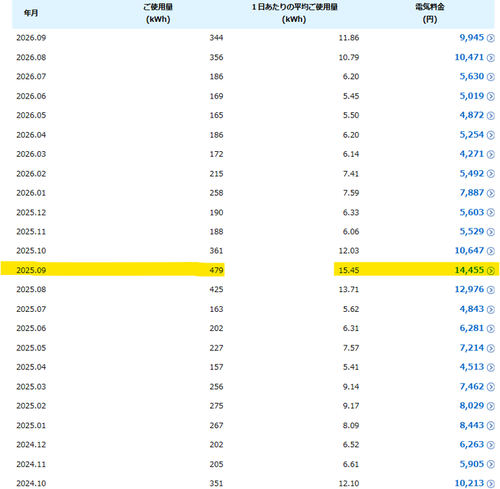The height and width of the screenshot is (489, 500).
Task: Click the arrow icon beside 6,263 yen
Action: [490, 445]
